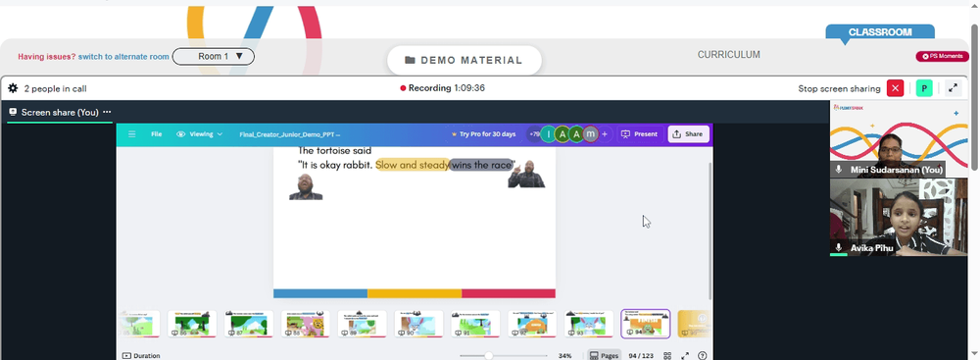Expand the Viewing mode dropdown
980x360 pixels.
point(200,134)
